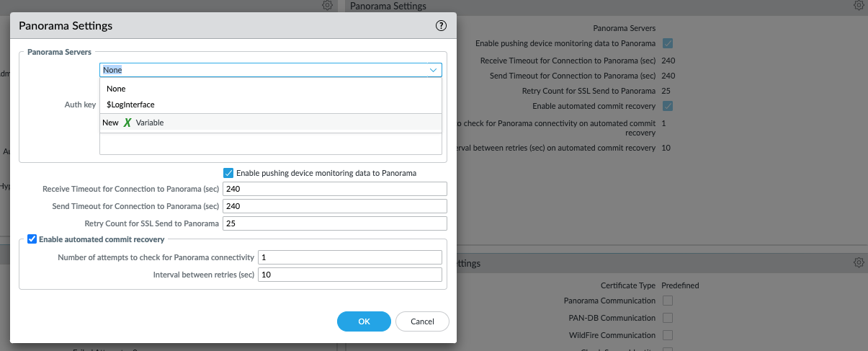This screenshot has width=868, height=351.
Task: Toggle the Panorama Communication checkbox
Action: pos(668,301)
